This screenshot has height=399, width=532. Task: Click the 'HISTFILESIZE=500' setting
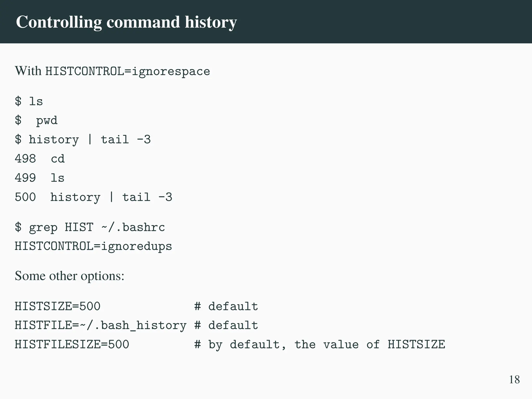[x=72, y=345]
